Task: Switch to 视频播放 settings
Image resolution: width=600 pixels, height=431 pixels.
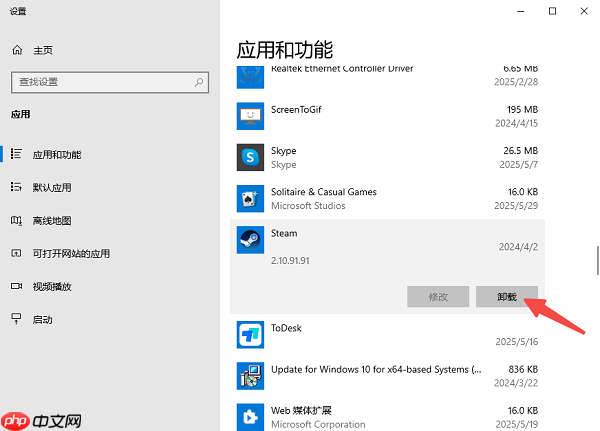Action: [x=52, y=287]
